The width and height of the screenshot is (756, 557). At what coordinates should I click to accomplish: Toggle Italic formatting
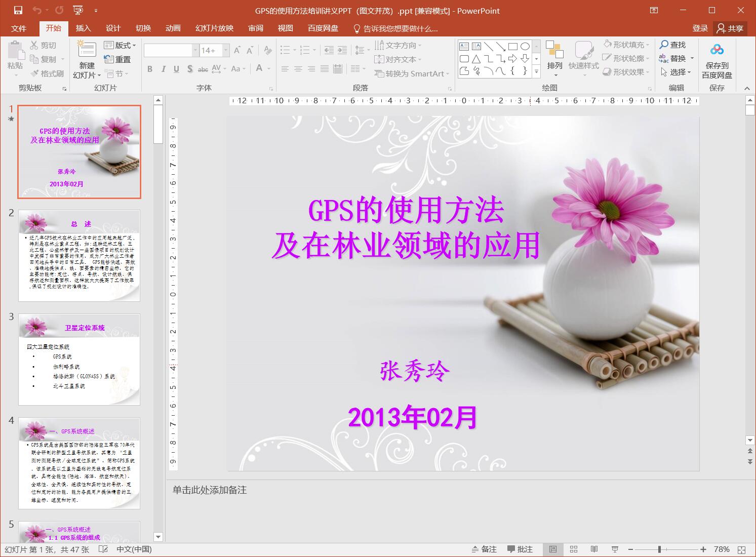[x=163, y=69]
